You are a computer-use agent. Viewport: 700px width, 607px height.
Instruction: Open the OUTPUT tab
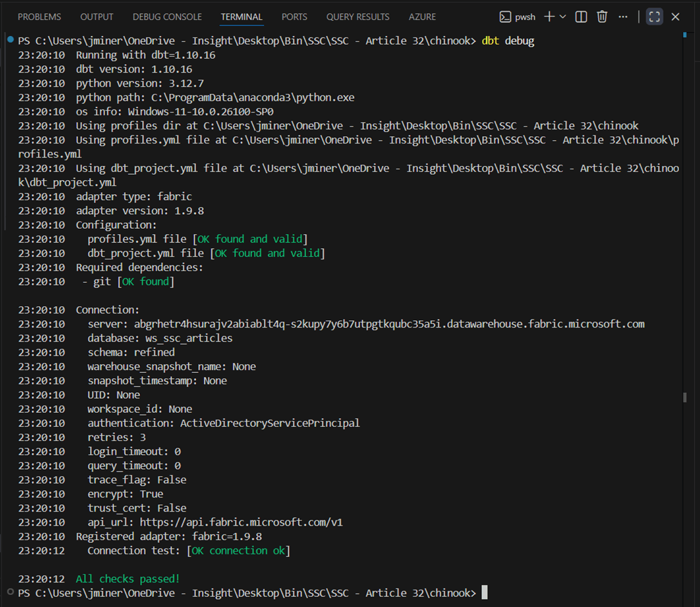[97, 17]
